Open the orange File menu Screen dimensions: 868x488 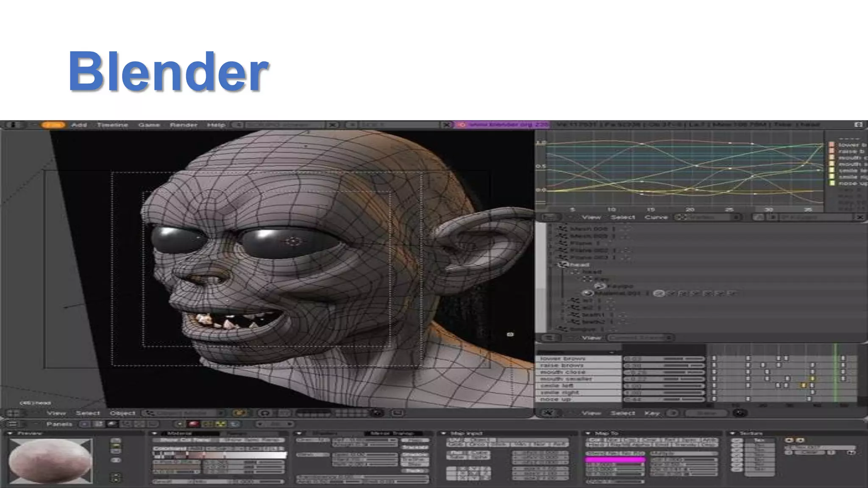pyautogui.click(x=53, y=125)
